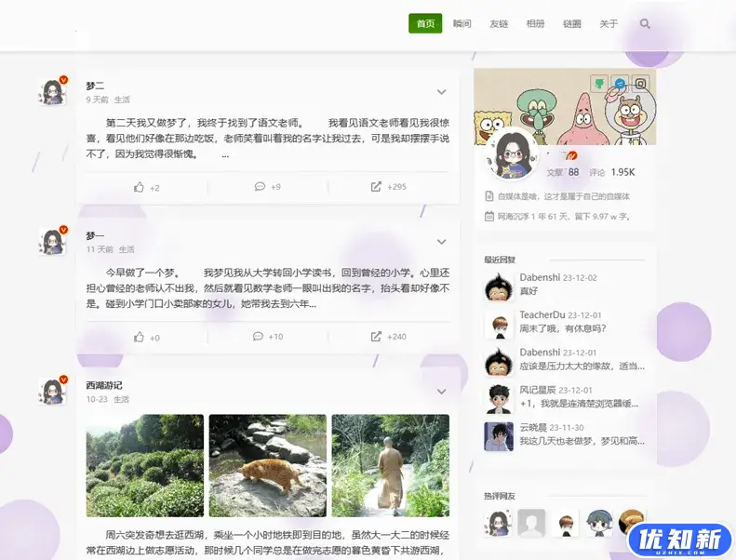Click TeacherDu's avatar in recent replies
This screenshot has height=560, width=736.
[499, 324]
